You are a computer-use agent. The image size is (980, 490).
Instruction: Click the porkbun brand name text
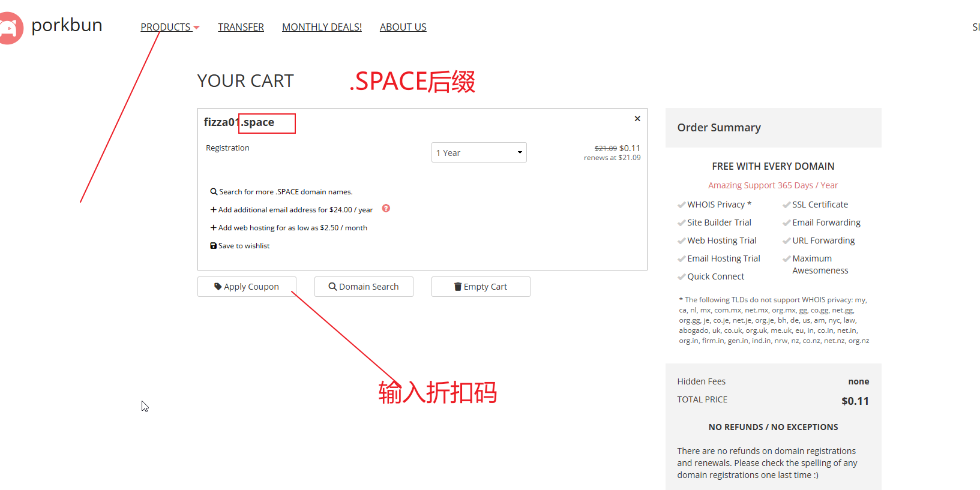point(67,25)
